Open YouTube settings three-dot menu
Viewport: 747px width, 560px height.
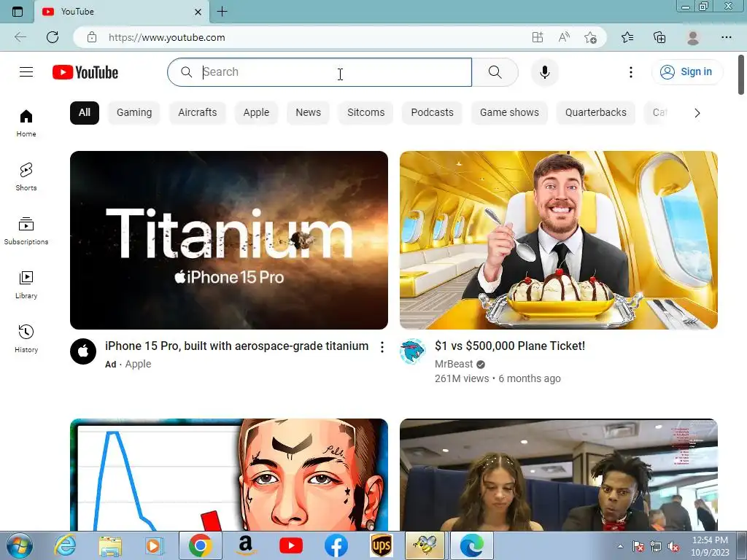coord(631,72)
